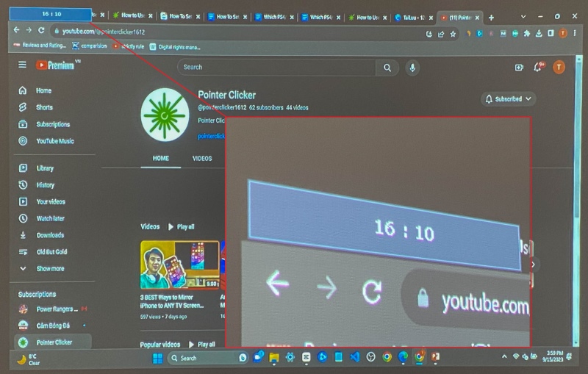Switch to the TaiLuu browser tab
Viewport: 588px width, 374px height.
413,18
